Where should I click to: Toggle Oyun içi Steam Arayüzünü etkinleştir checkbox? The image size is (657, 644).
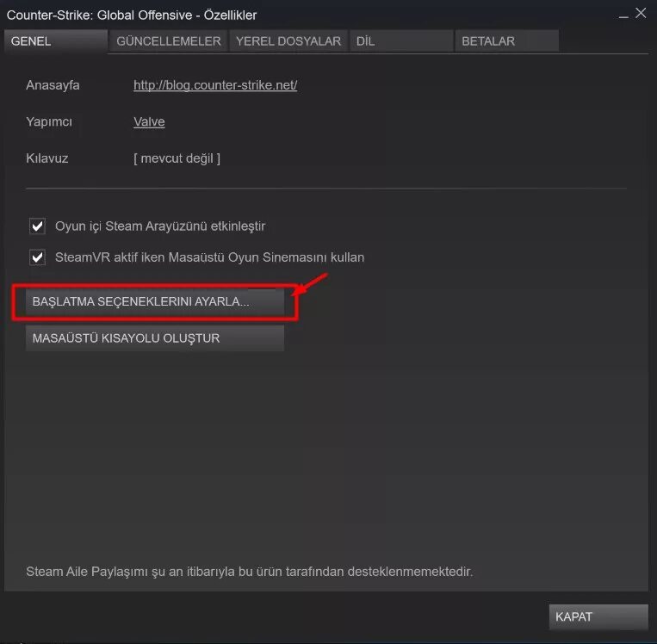coord(37,226)
